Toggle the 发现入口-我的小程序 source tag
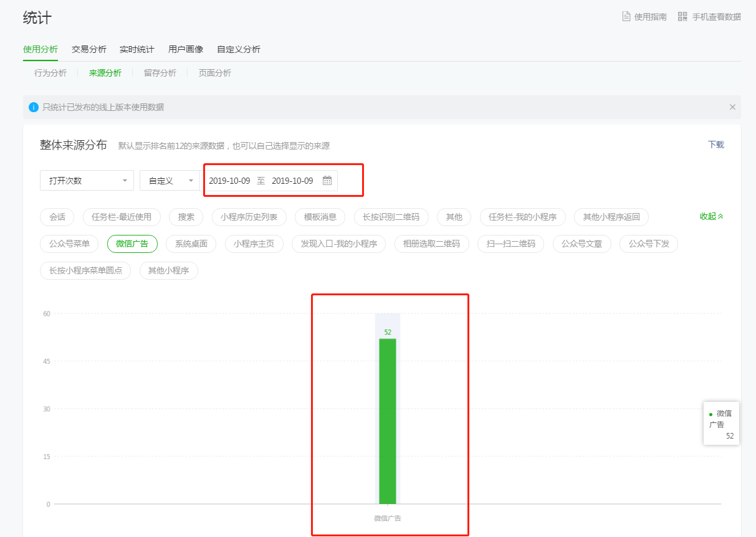This screenshot has height=537, width=756. point(339,244)
